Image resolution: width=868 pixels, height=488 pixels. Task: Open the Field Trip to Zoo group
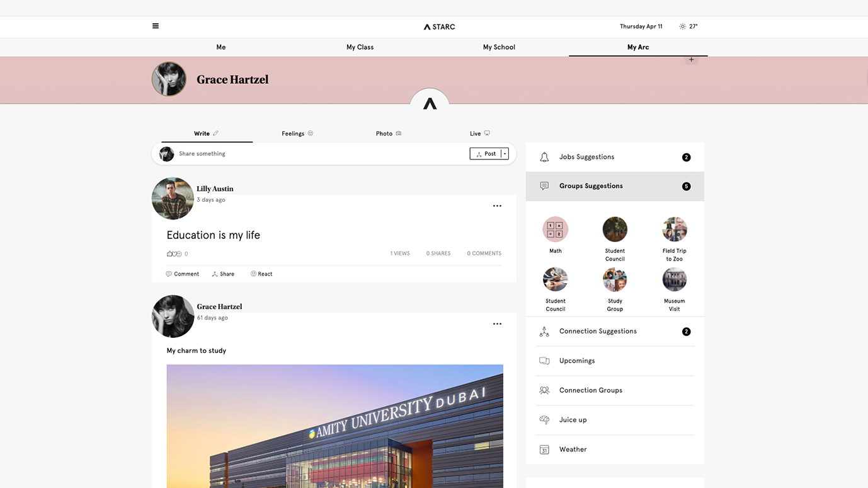pyautogui.click(x=674, y=229)
